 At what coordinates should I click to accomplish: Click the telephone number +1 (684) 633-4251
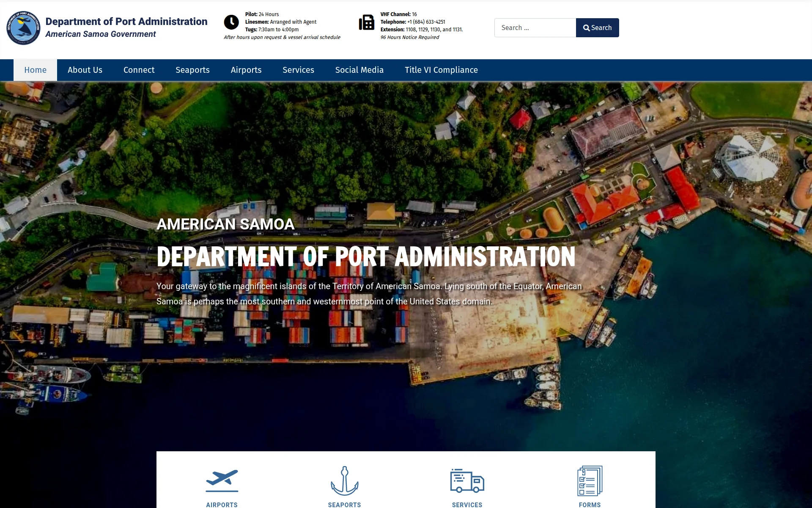click(426, 22)
